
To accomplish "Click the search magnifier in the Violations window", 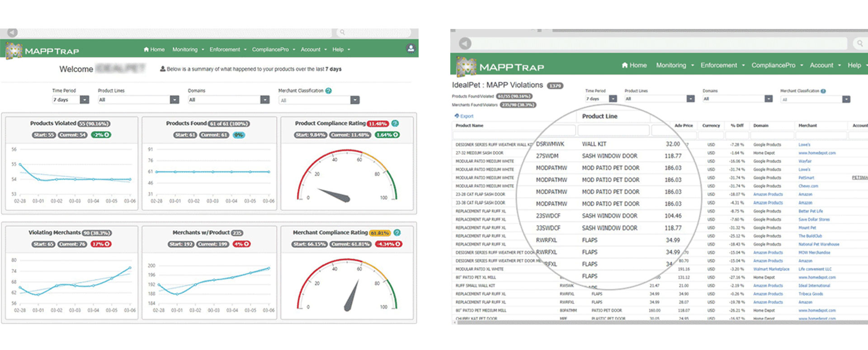I will point(859,43).
